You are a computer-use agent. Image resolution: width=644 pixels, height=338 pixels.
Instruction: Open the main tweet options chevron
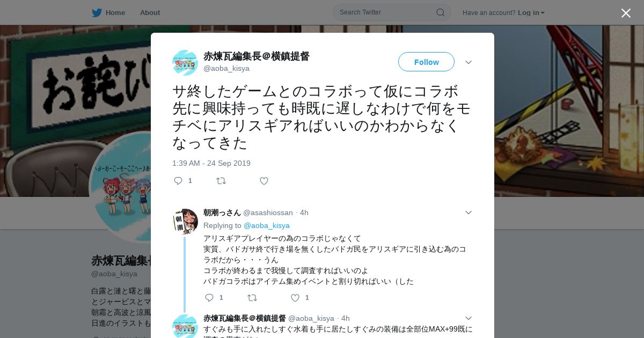point(468,62)
